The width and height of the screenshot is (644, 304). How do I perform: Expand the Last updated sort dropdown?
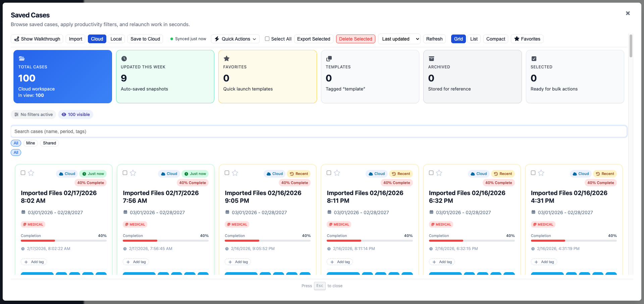pos(399,39)
